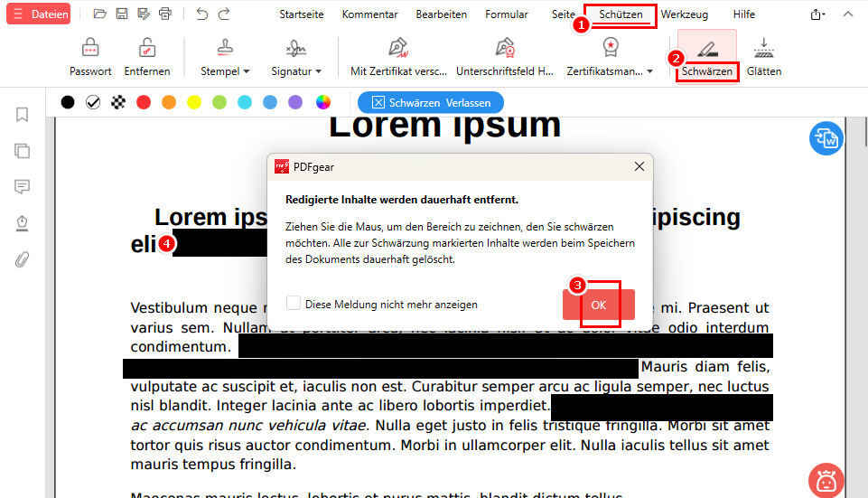Click the open folder icon
Viewport: 868px width, 498px height.
(x=99, y=14)
